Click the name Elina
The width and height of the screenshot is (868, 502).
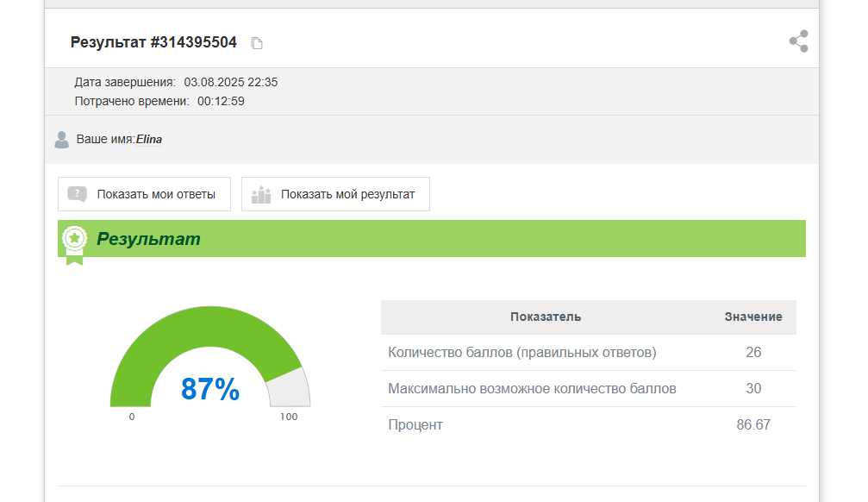point(149,140)
